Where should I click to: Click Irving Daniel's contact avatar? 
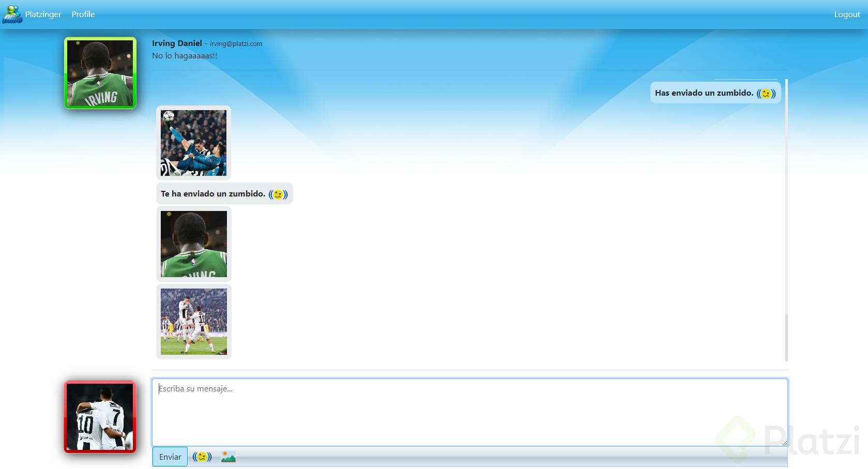click(100, 73)
